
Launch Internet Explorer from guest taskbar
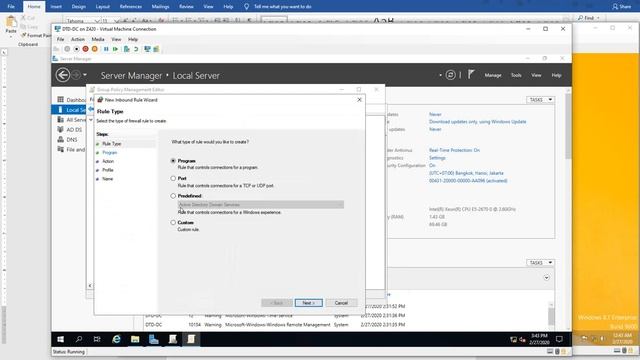click(x=116, y=339)
